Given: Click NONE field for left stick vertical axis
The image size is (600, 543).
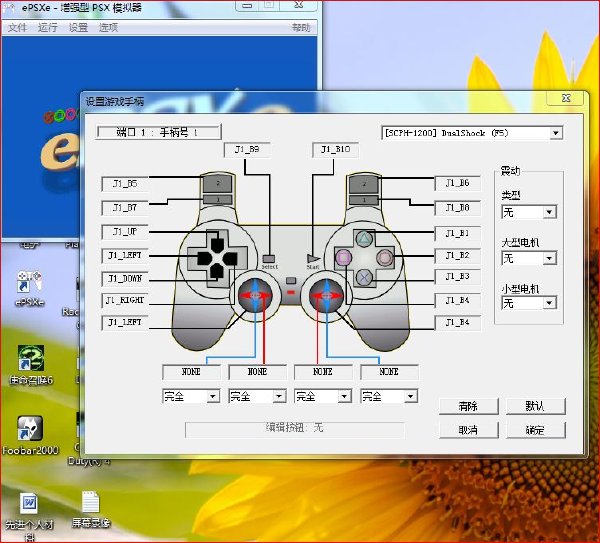Looking at the screenshot, I should 191,372.
